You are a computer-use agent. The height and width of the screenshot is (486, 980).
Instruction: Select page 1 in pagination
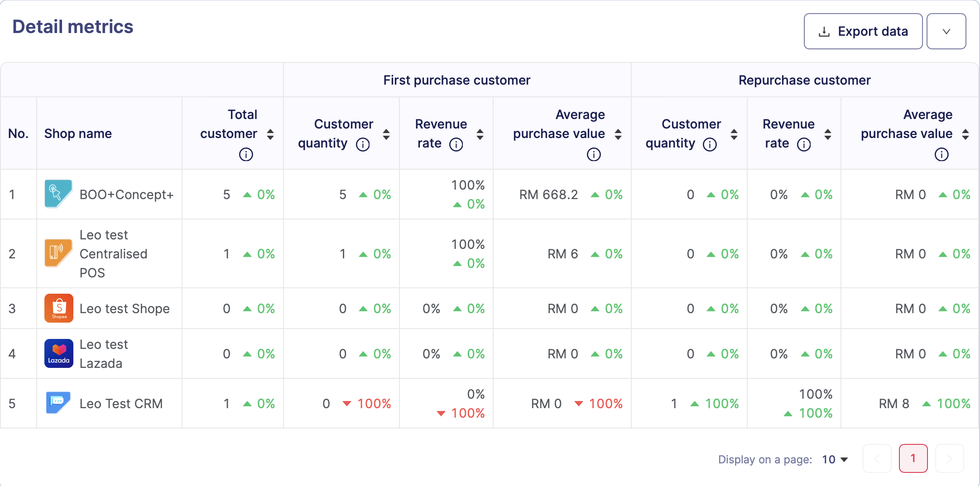coord(913,459)
